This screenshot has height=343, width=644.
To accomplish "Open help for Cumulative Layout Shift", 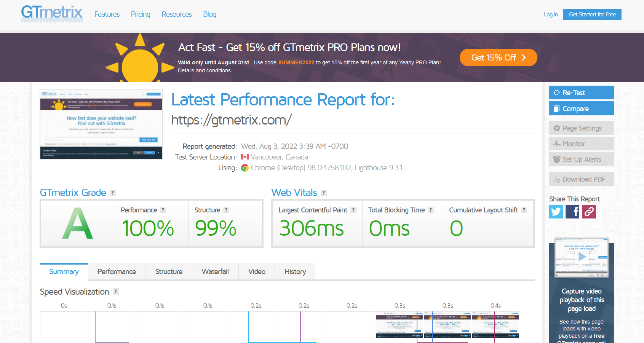I will point(524,210).
